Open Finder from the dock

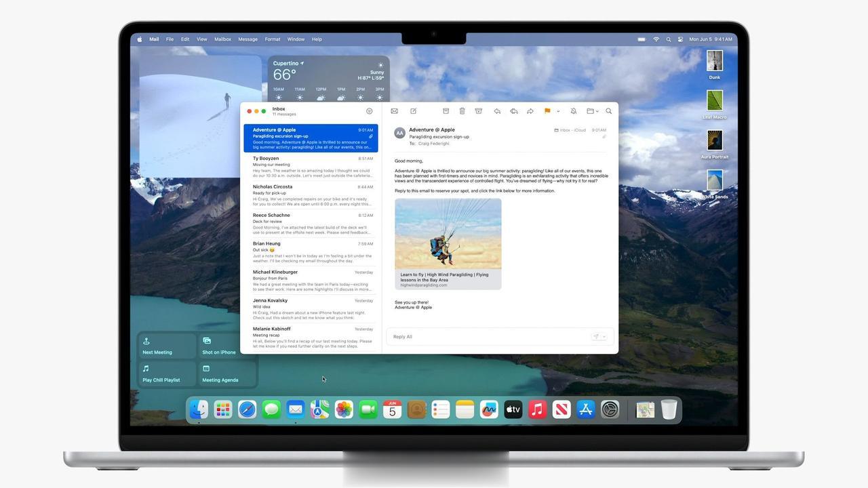click(199, 409)
